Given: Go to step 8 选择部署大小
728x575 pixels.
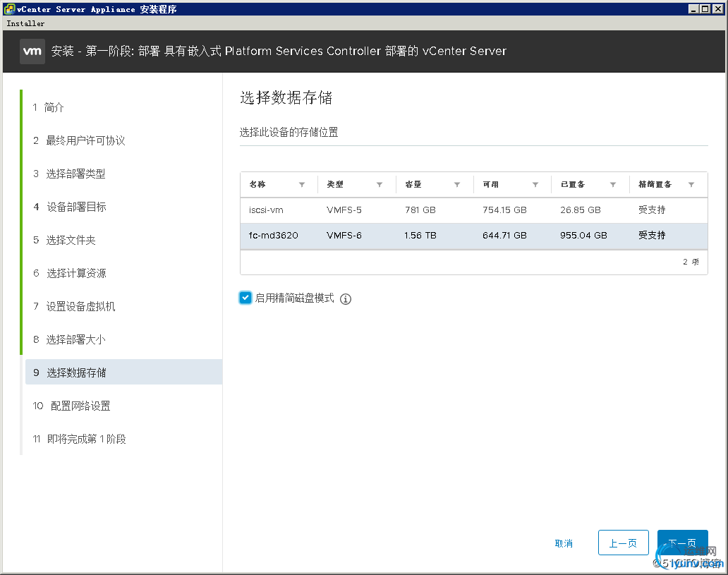Looking at the screenshot, I should point(69,339).
